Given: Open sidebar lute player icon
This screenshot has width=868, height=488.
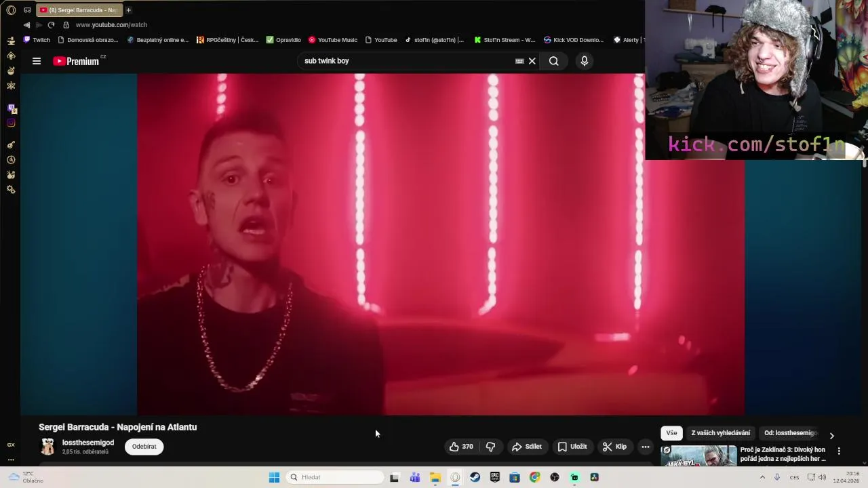Looking at the screenshot, I should pos(11,144).
